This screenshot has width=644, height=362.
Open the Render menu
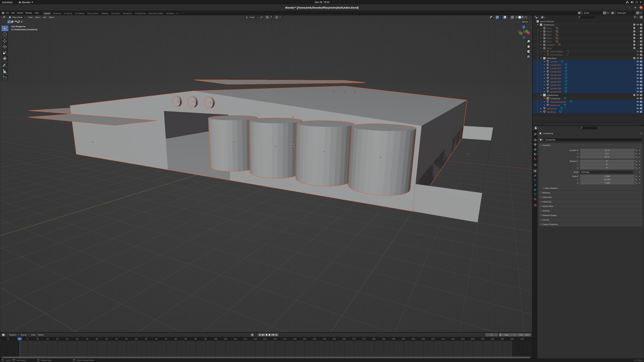tap(20, 13)
